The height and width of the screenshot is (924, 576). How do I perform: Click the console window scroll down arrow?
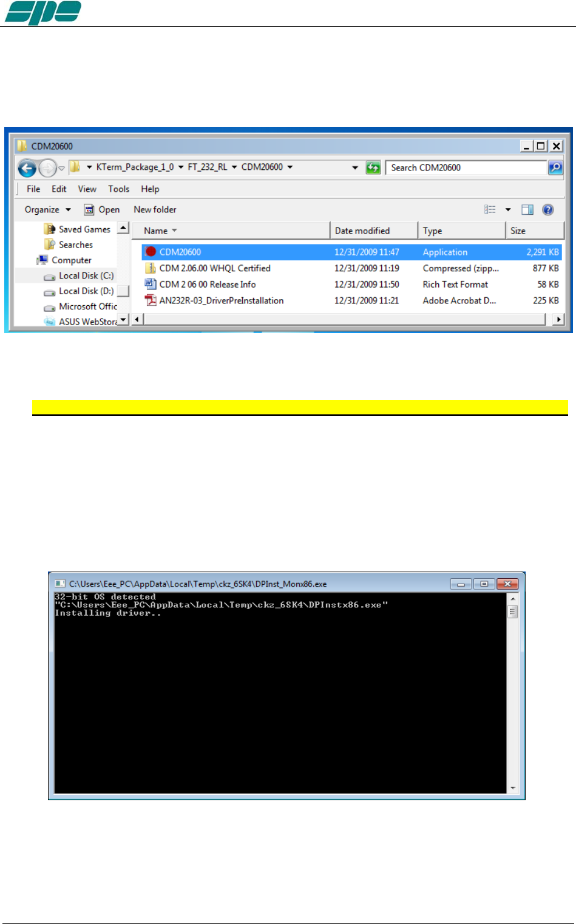coord(513,787)
